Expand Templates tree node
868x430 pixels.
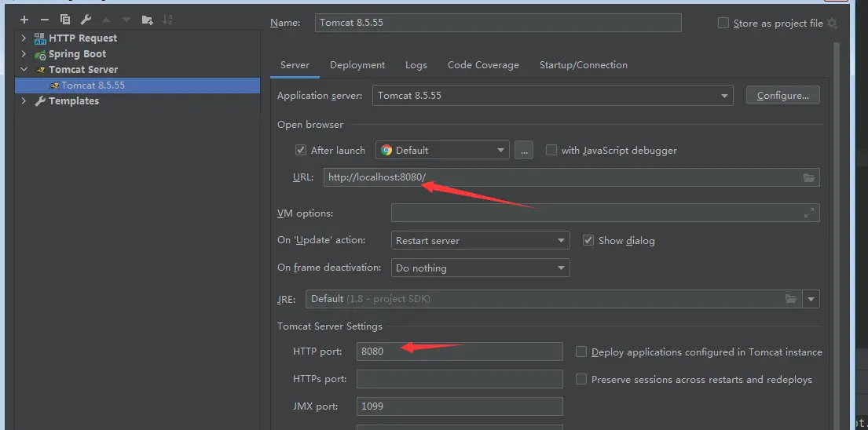click(24, 101)
